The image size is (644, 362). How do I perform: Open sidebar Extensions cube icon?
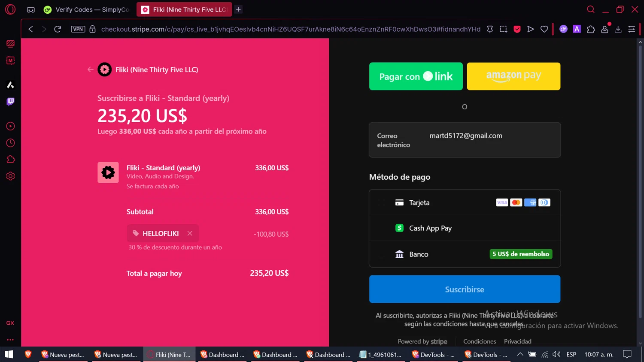(10, 160)
